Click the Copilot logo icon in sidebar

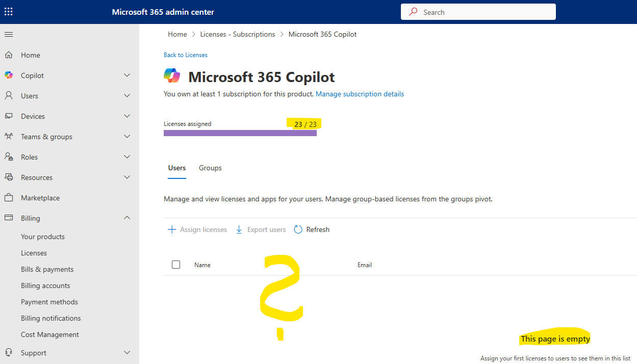click(9, 75)
